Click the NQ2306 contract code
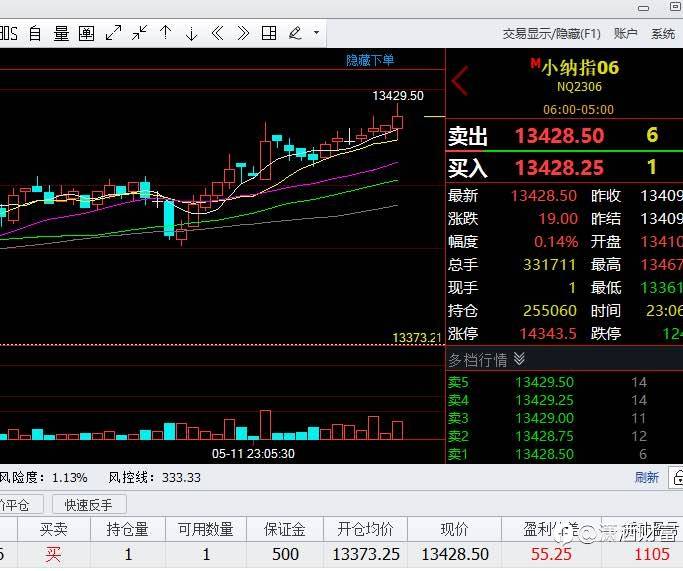Viewport: 683px width, 571px height. click(579, 87)
